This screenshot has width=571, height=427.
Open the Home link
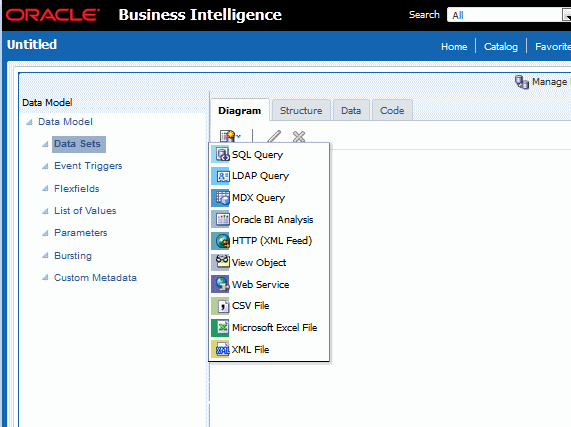(x=454, y=47)
